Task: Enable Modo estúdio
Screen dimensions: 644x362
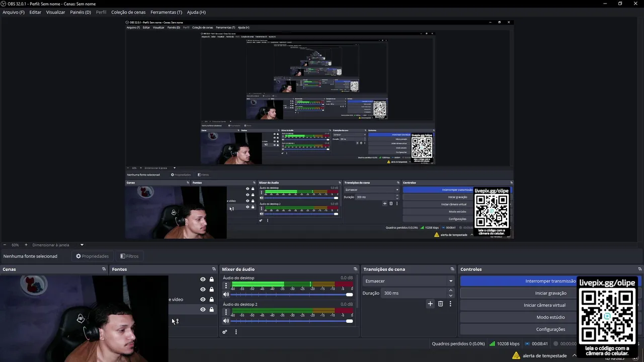Action: click(x=550, y=317)
